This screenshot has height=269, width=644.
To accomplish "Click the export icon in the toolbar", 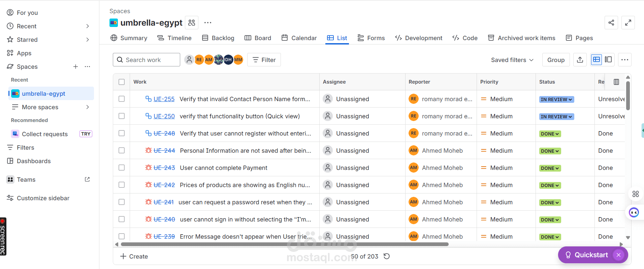I will tap(580, 60).
